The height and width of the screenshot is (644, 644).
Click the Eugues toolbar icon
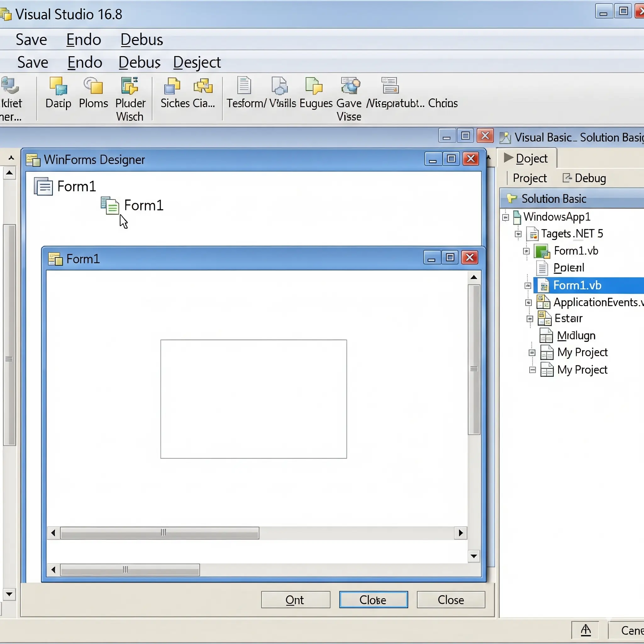click(314, 86)
